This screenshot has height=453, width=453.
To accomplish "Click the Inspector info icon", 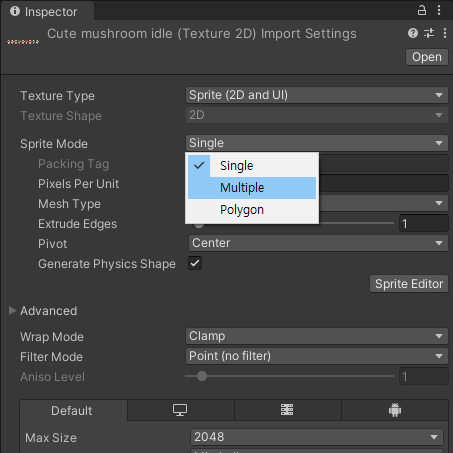I will 15,11.
